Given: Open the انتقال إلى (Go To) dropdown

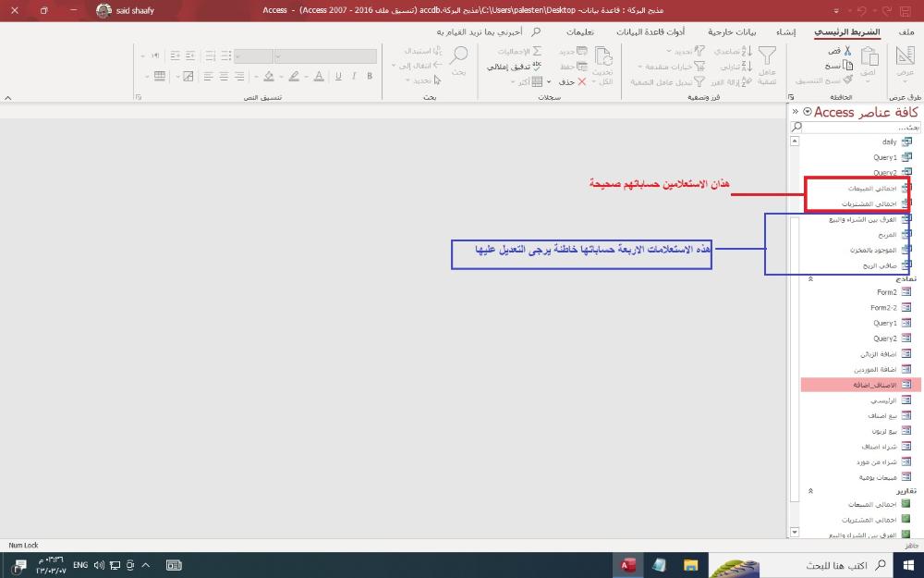Looking at the screenshot, I should click(417, 66).
